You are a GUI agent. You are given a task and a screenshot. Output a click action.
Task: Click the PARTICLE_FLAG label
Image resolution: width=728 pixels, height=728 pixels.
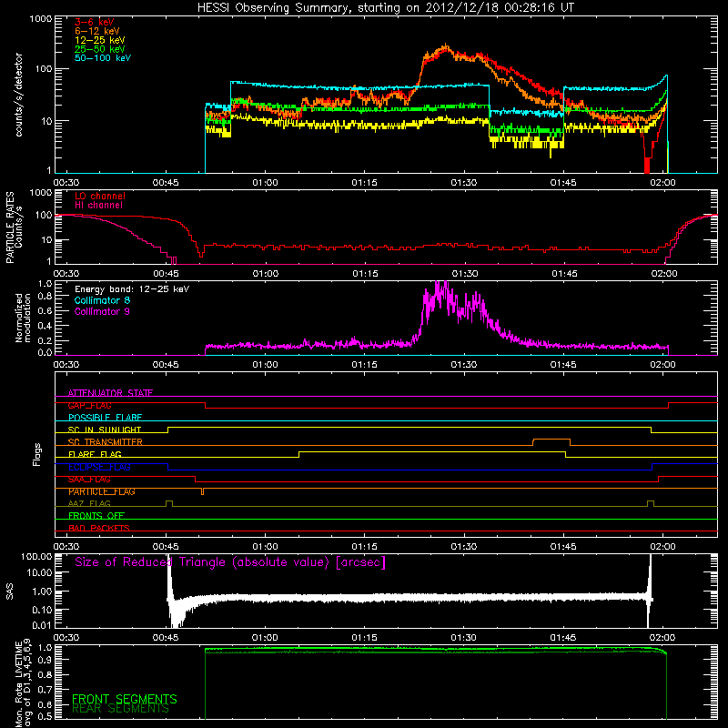tap(102, 491)
